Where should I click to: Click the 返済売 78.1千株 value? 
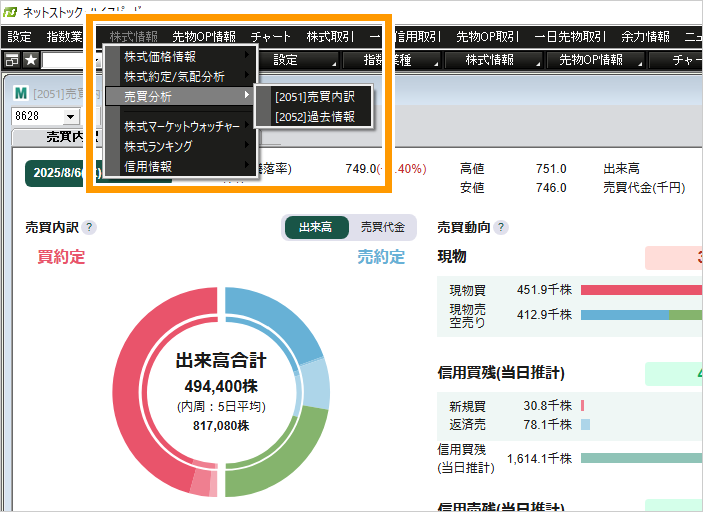click(x=547, y=424)
